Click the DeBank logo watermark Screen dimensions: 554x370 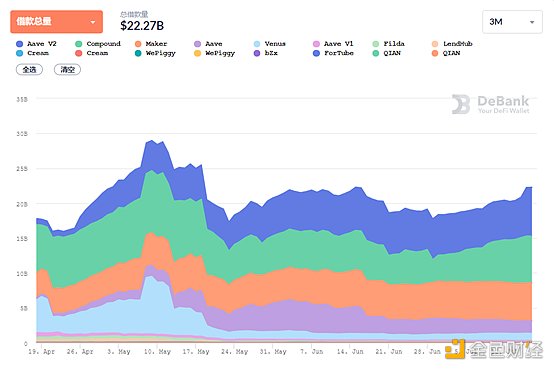pyautogui.click(x=490, y=104)
